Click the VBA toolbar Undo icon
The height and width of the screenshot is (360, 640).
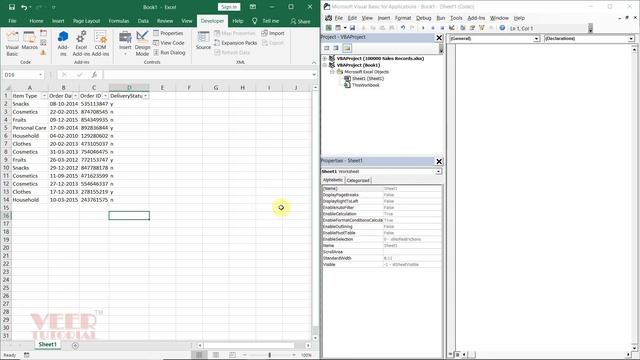coord(403,28)
